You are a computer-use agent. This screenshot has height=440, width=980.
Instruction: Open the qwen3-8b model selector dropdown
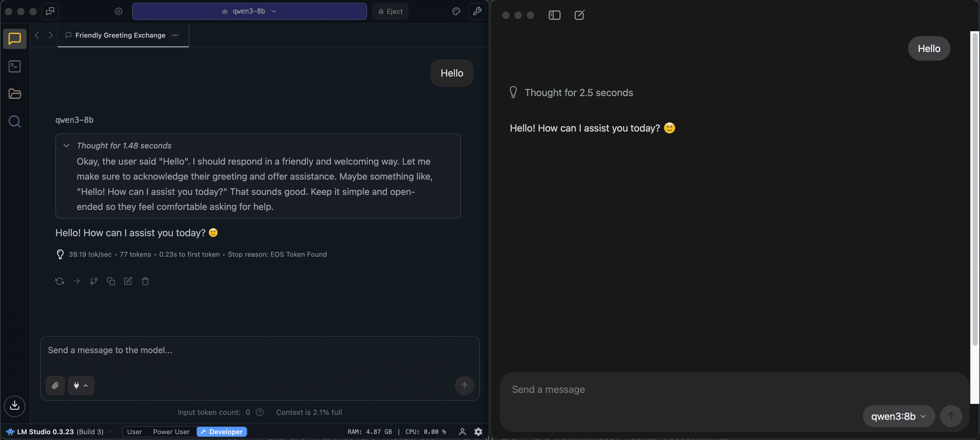pos(249,11)
